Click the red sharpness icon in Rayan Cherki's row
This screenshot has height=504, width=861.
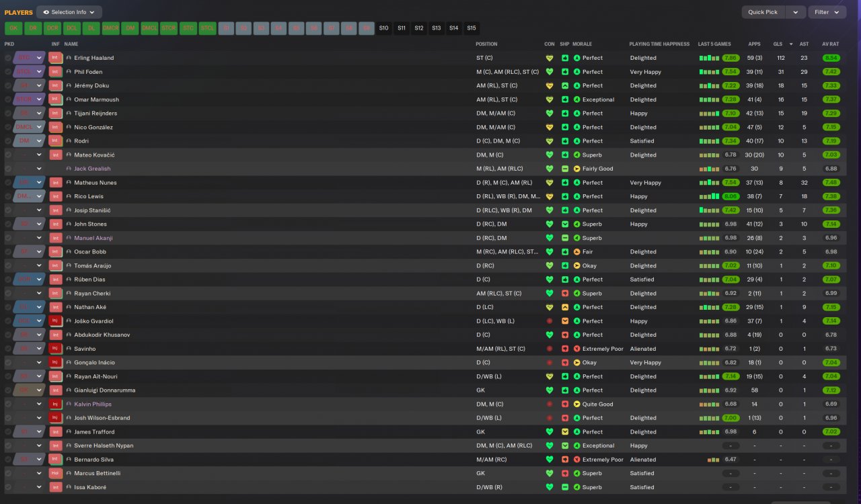point(564,294)
